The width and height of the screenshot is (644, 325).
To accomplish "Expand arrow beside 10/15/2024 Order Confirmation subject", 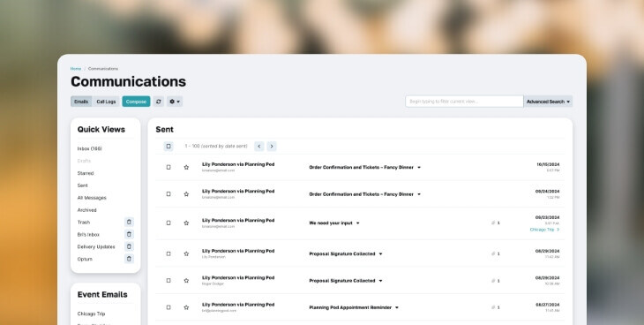I will coord(419,168).
